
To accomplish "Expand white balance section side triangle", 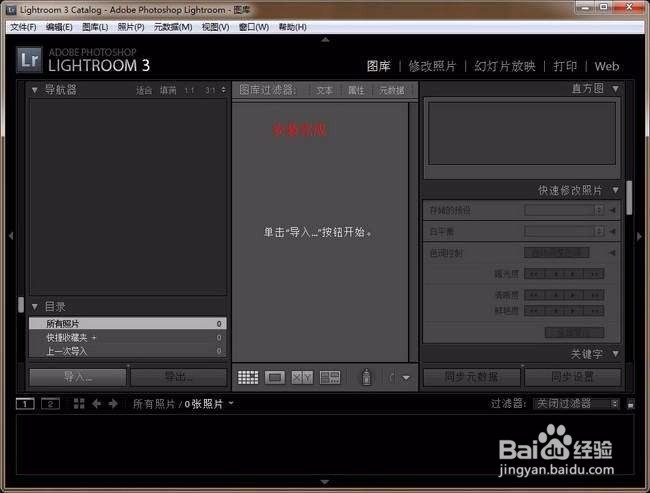I will point(612,231).
